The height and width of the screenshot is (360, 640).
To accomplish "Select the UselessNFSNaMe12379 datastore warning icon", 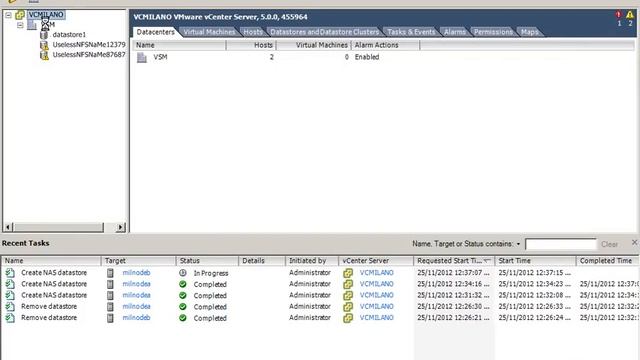I will [x=44, y=45].
